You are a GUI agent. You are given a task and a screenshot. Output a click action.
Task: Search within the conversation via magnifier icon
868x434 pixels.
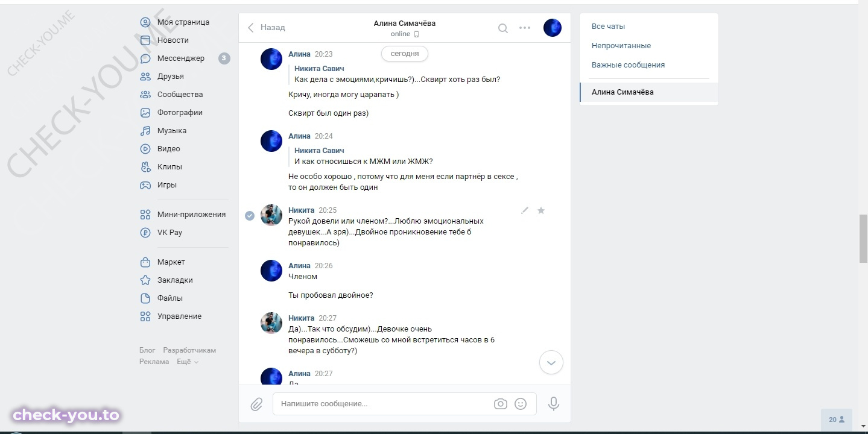pyautogui.click(x=502, y=28)
